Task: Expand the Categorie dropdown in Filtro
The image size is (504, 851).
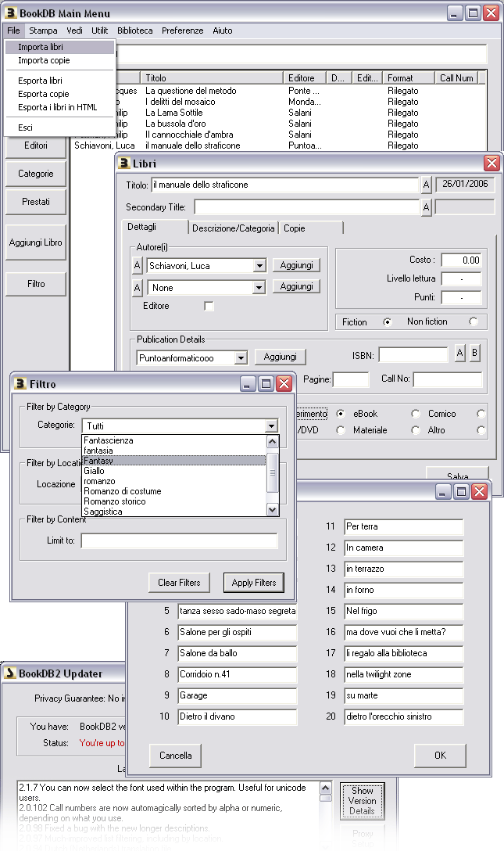Action: click(x=270, y=426)
